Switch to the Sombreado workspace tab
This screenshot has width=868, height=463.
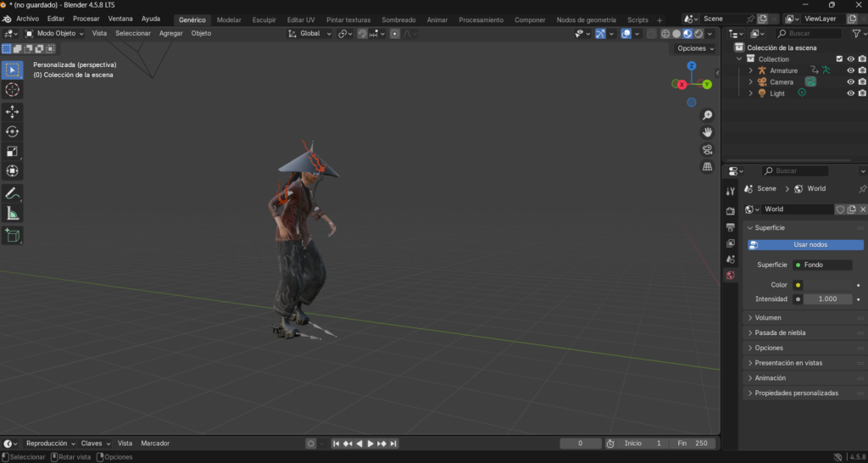coord(398,20)
